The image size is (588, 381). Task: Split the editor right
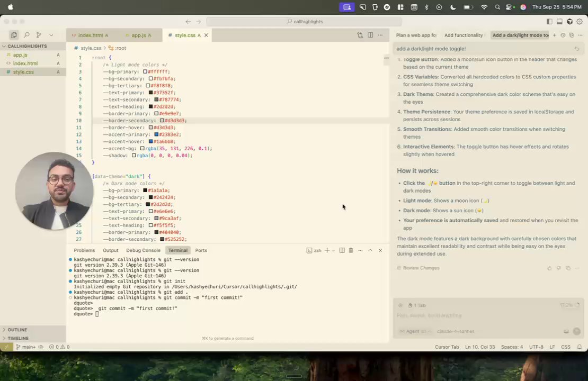tap(370, 35)
